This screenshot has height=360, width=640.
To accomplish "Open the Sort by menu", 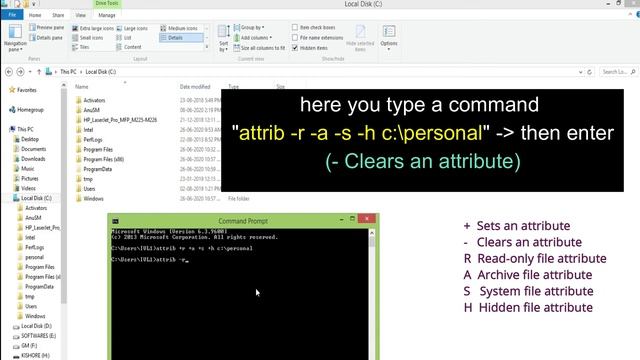I will (x=223, y=38).
